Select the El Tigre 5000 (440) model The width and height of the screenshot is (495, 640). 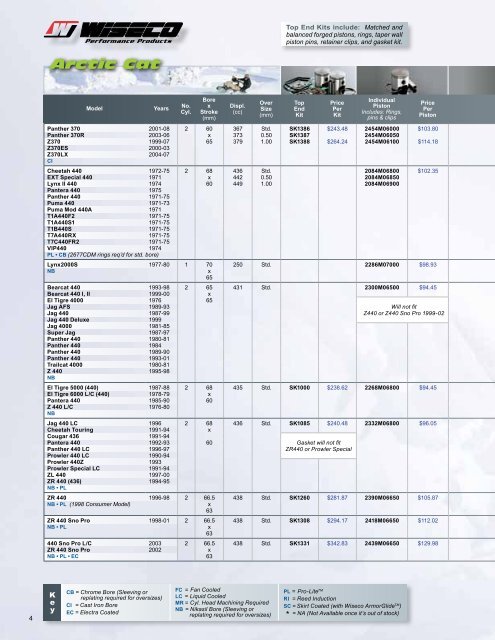tap(73, 388)
